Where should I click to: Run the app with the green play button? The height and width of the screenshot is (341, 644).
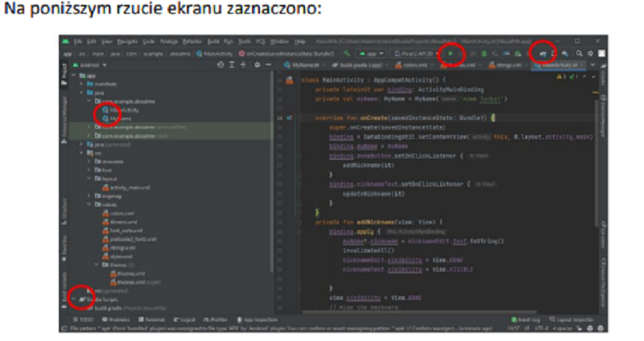tap(451, 54)
